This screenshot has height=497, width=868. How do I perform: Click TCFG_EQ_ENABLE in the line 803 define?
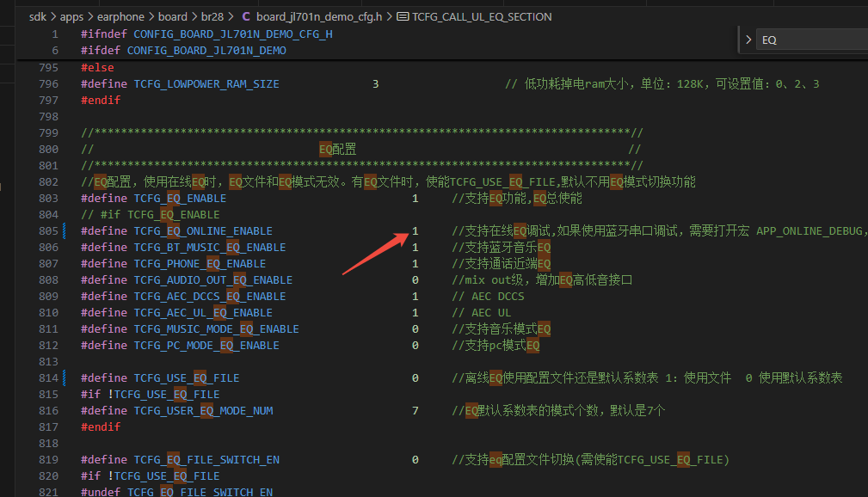[x=180, y=198]
